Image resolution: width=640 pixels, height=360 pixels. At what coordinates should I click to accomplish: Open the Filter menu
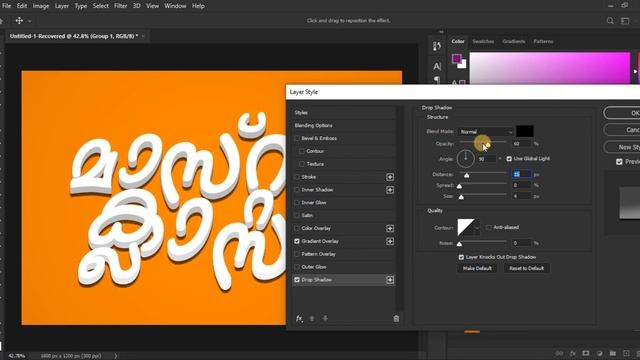point(120,6)
